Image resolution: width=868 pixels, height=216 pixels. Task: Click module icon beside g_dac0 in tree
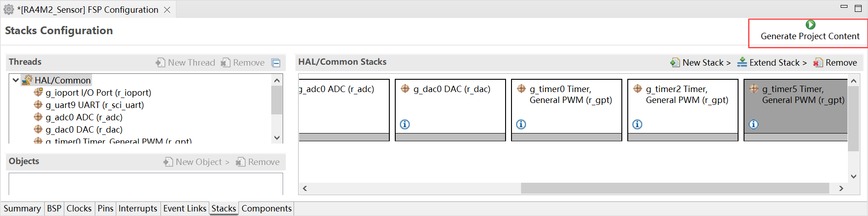[x=38, y=129]
